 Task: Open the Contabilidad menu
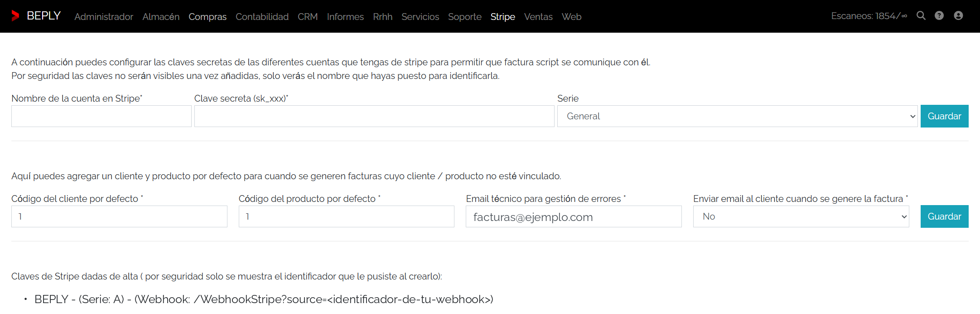[262, 17]
